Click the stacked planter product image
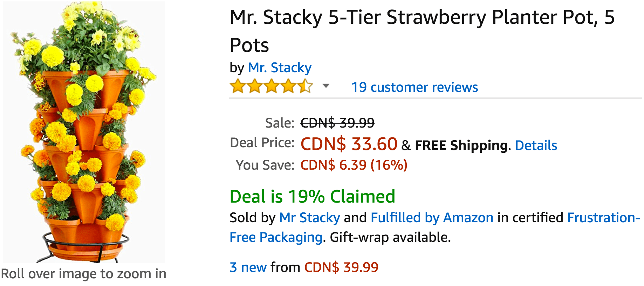Screen dimensions: 644x286 tap(84, 132)
